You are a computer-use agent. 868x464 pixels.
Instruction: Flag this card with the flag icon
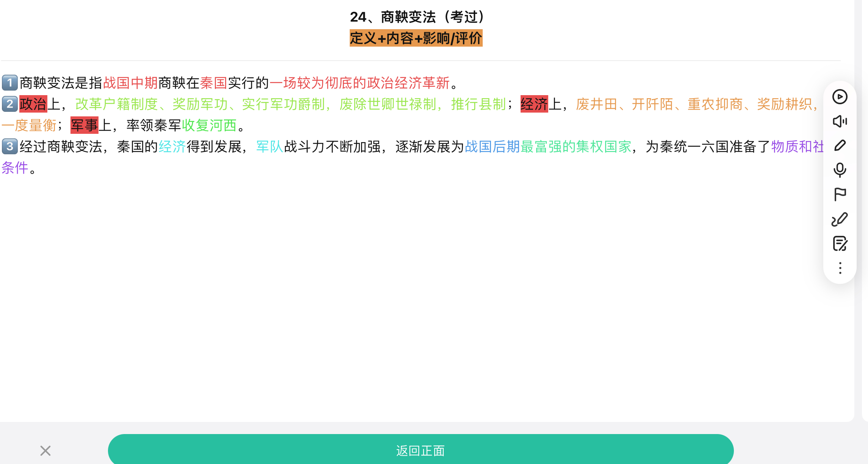tap(840, 194)
